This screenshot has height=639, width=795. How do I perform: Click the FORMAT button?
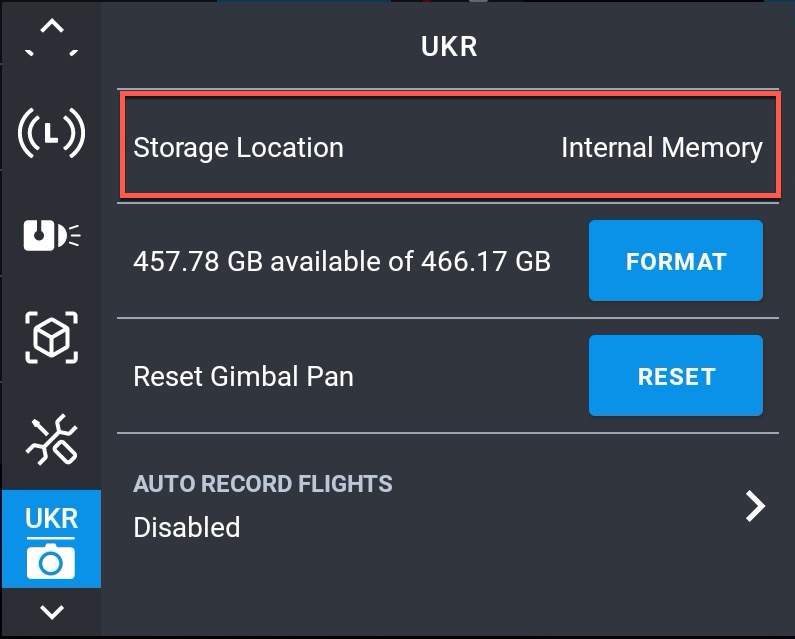675,261
